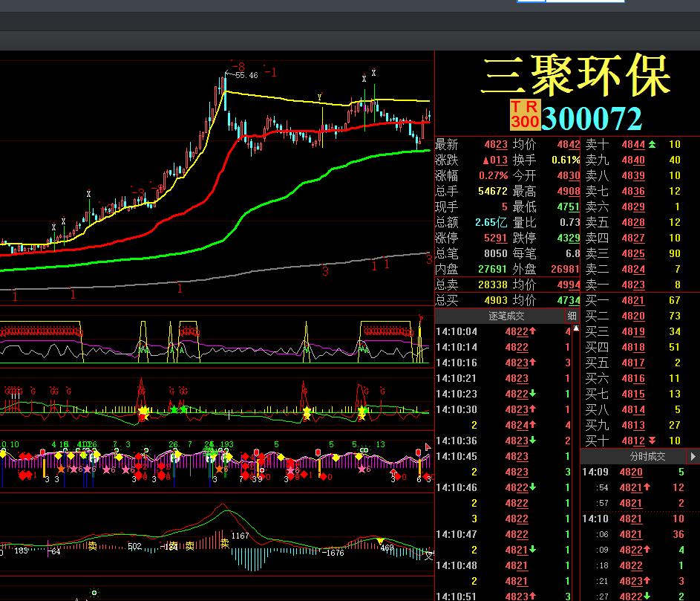Click the 内盘 value 27691

point(492,270)
